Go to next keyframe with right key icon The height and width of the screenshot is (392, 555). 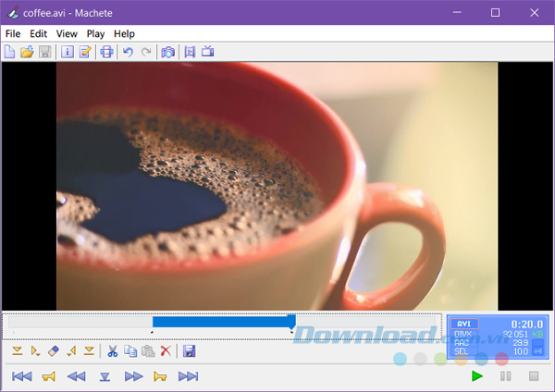[x=160, y=376]
